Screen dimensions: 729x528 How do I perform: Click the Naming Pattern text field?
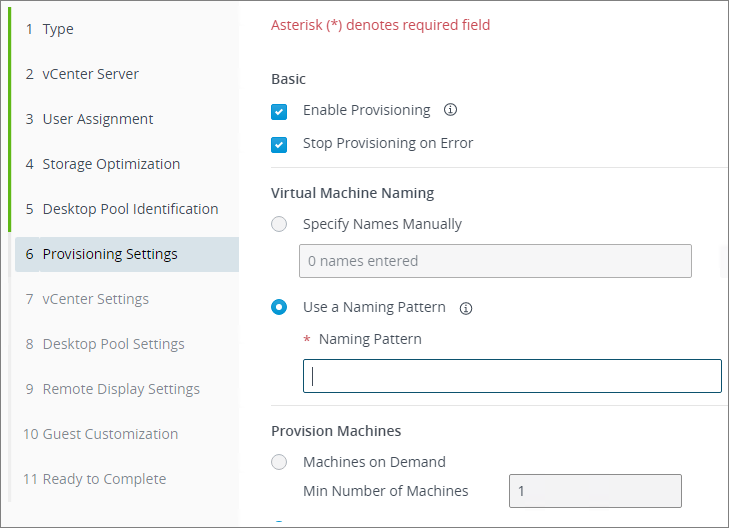tap(512, 377)
